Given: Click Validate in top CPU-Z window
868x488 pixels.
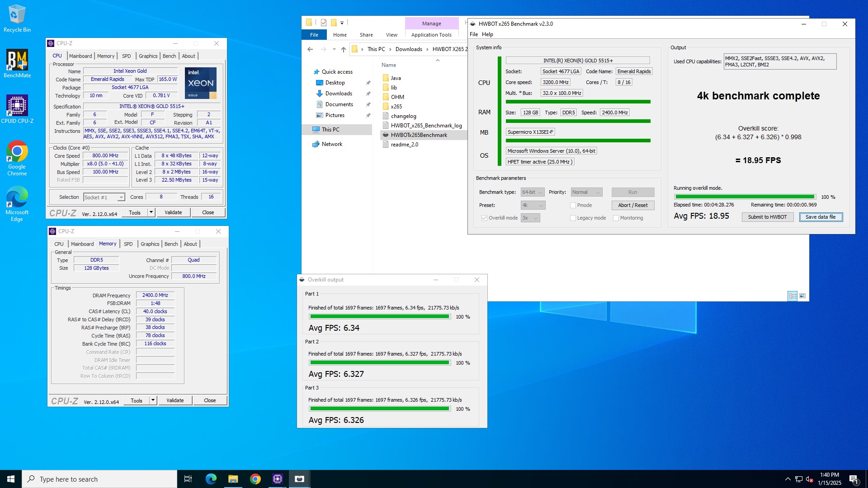Looking at the screenshot, I should tap(173, 212).
